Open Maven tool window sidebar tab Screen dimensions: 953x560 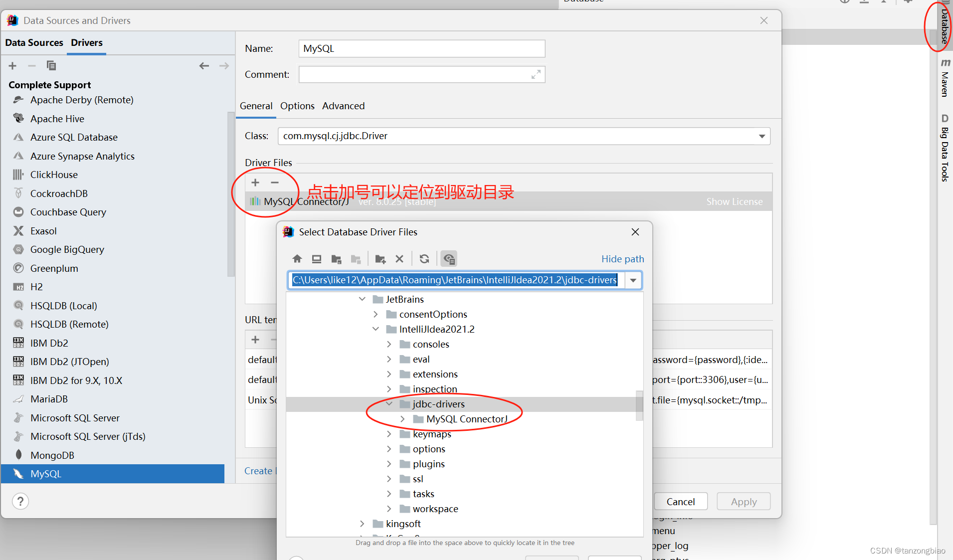click(x=944, y=78)
